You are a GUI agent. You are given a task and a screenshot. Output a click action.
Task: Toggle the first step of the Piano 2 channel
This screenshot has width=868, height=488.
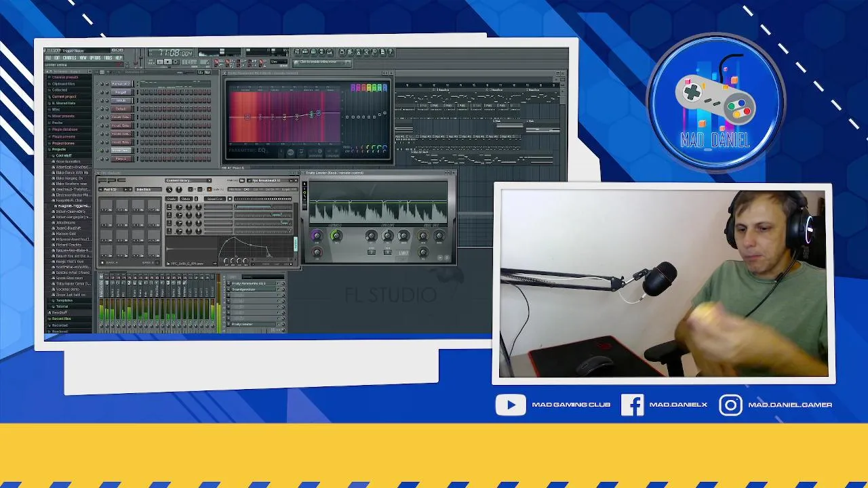142,159
